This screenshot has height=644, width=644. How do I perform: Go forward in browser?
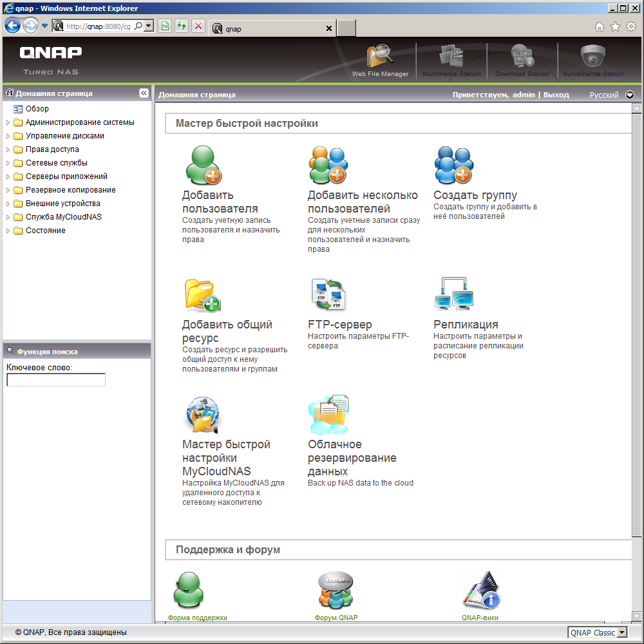click(x=30, y=26)
